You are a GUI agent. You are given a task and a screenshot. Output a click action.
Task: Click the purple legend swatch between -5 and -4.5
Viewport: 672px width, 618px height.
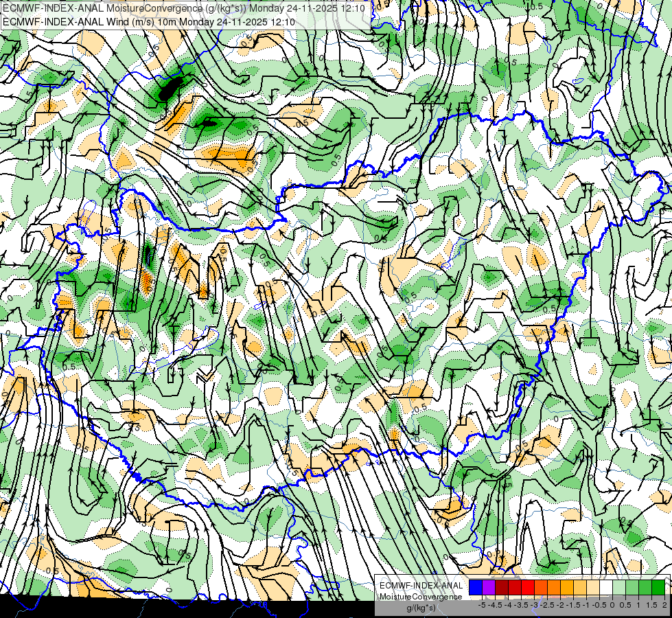click(489, 588)
